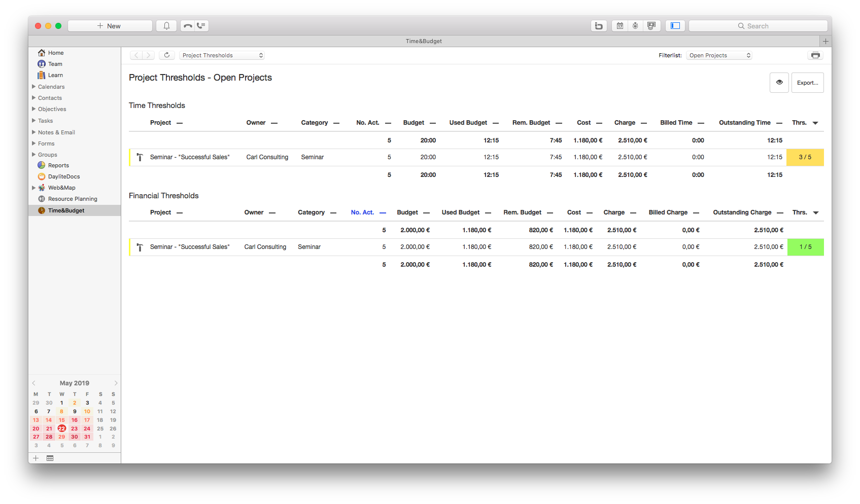The width and height of the screenshot is (860, 504).
Task: Go forward with the right arrow
Action: pos(149,55)
